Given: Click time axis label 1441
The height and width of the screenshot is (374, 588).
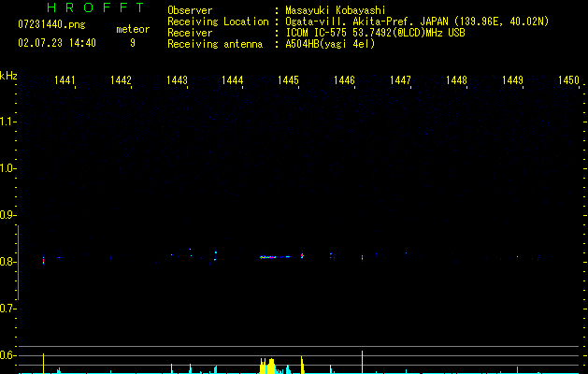Looking at the screenshot, I should 65,80.
